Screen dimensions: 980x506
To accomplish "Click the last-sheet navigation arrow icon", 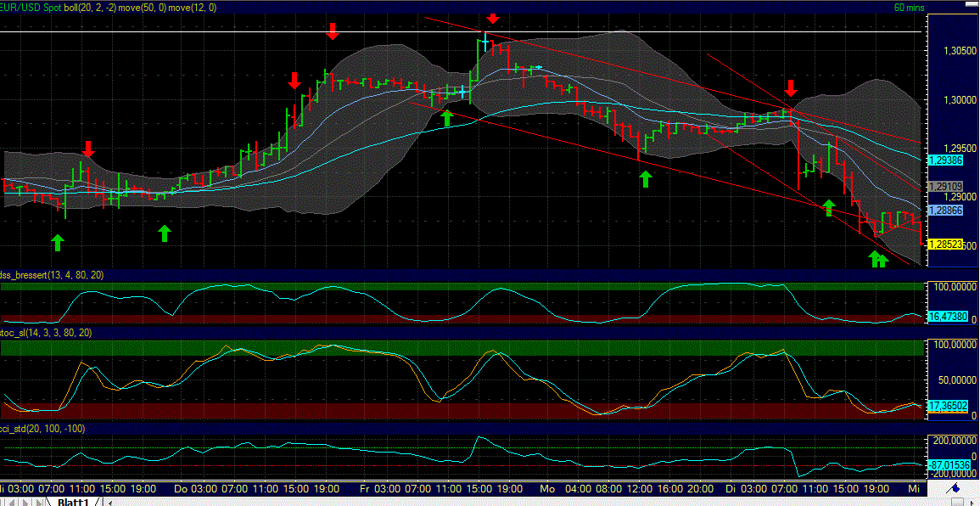I will tap(37, 502).
